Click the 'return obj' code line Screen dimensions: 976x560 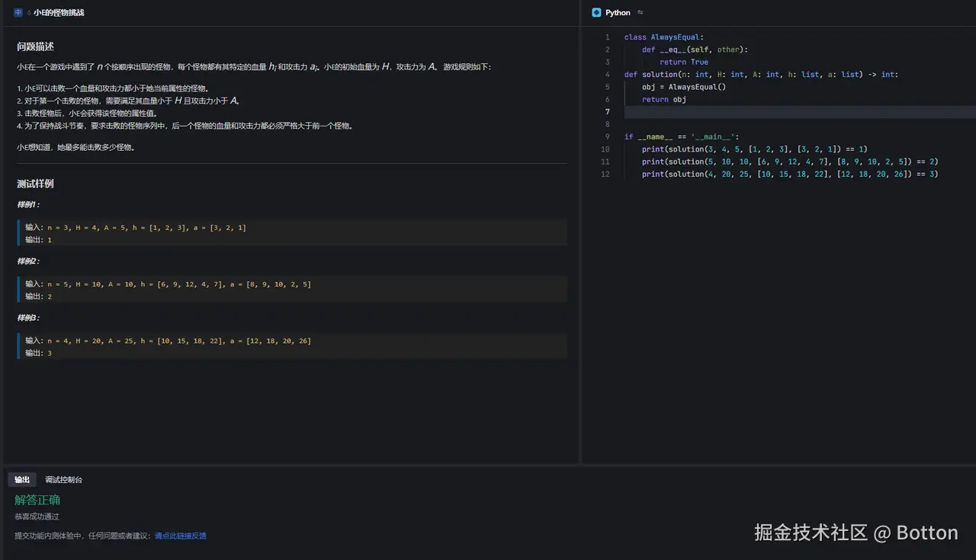click(663, 100)
